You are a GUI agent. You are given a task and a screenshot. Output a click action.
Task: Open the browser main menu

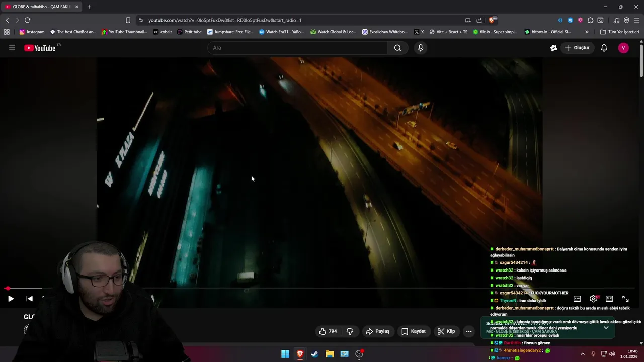click(x=636, y=20)
